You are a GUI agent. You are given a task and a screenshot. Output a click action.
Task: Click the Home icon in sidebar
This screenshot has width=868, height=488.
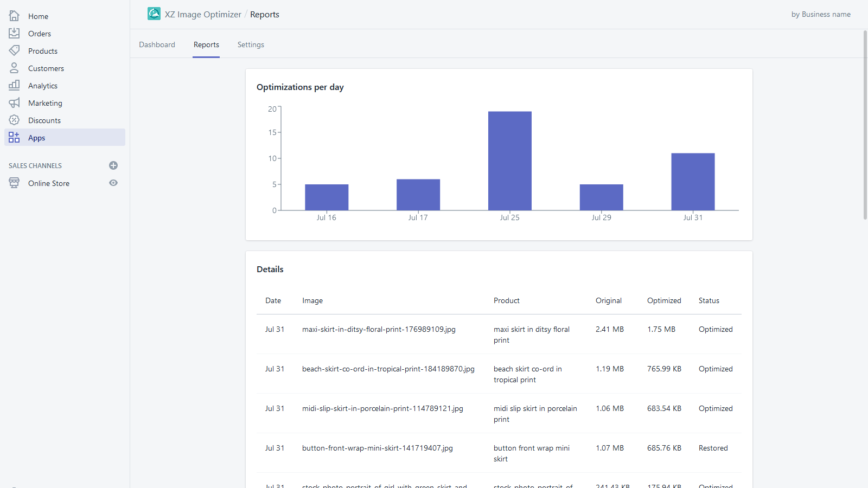[x=14, y=16]
